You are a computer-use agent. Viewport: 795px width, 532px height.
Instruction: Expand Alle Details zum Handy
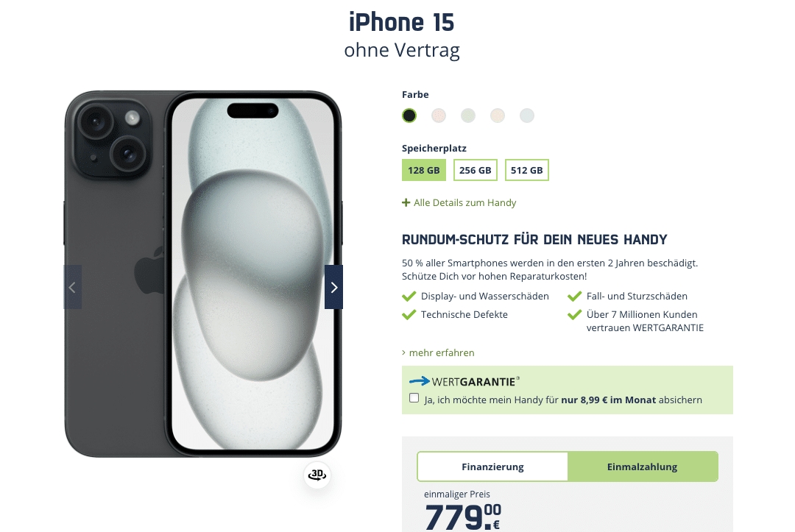464,202
